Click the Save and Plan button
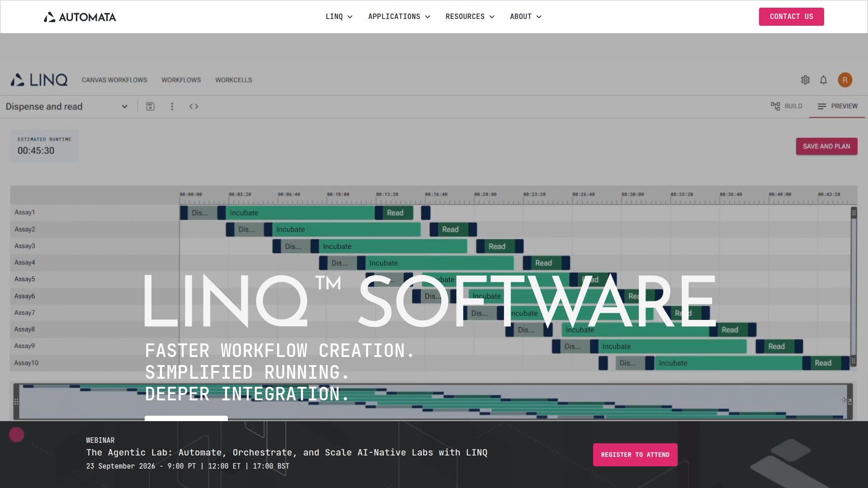Screen dimensions: 868x488 [x=826, y=146]
